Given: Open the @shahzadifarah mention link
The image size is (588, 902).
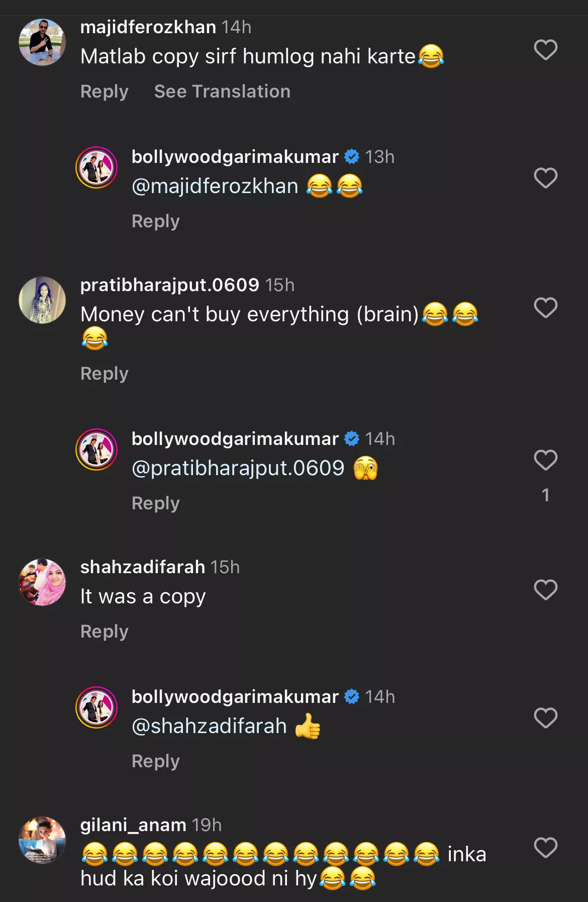Looking at the screenshot, I should [209, 727].
